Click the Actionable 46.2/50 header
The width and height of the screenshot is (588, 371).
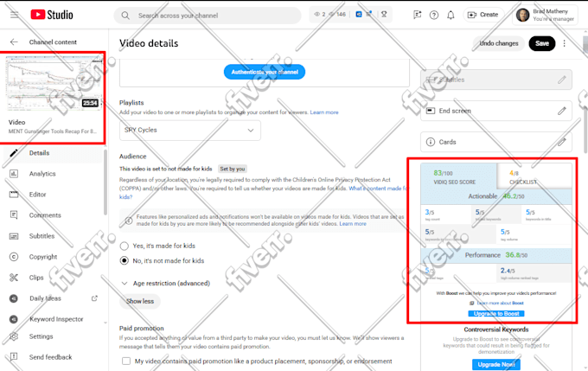(x=496, y=196)
